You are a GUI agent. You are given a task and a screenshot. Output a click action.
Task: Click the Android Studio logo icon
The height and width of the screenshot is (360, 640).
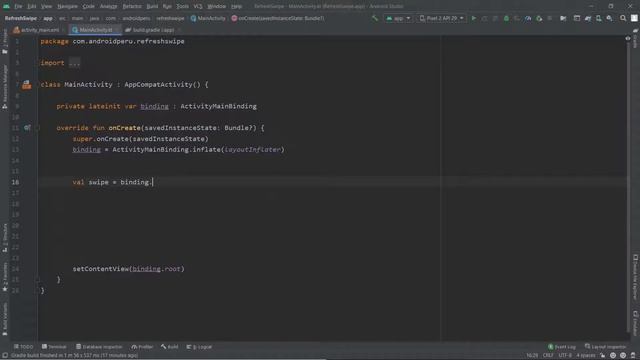(x=6, y=6)
